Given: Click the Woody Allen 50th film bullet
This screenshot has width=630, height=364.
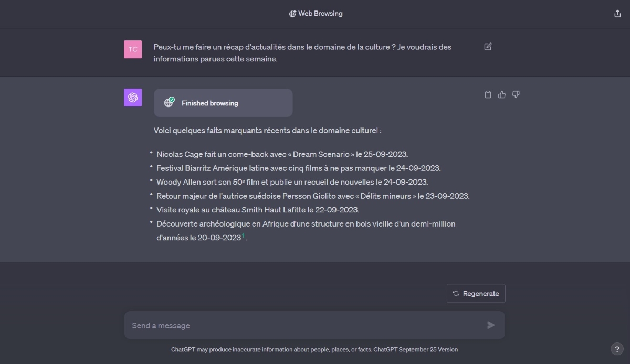Looking at the screenshot, I should pos(292,182).
